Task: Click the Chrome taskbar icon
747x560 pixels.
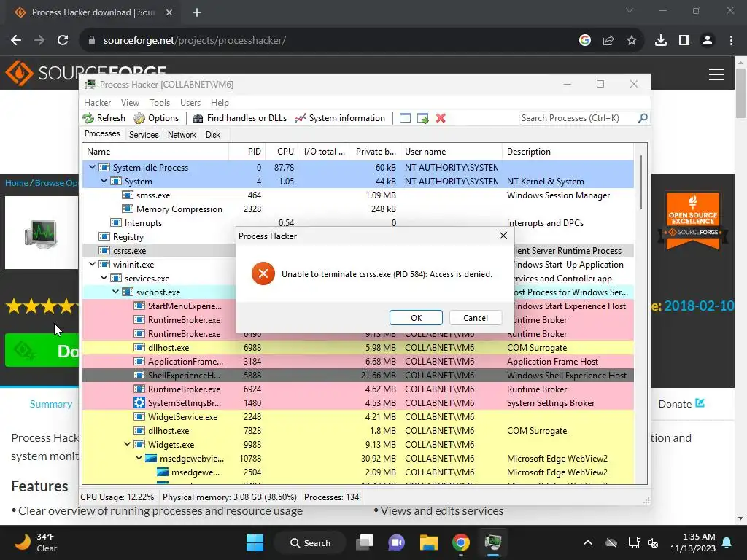Action: click(x=461, y=542)
